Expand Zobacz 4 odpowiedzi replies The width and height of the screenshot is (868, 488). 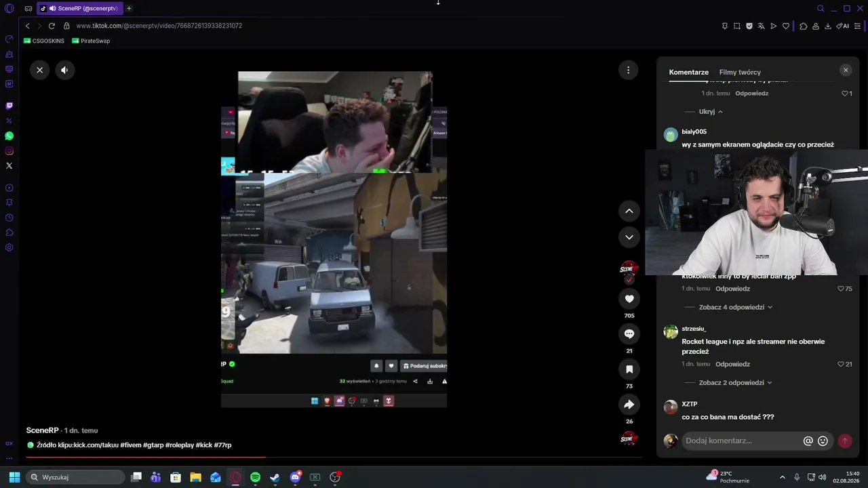click(736, 307)
